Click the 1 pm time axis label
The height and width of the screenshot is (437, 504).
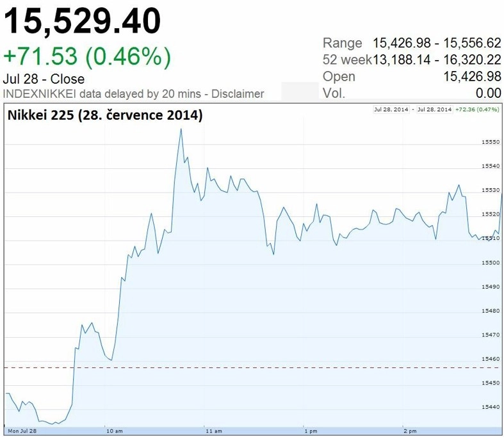pyautogui.click(x=311, y=431)
